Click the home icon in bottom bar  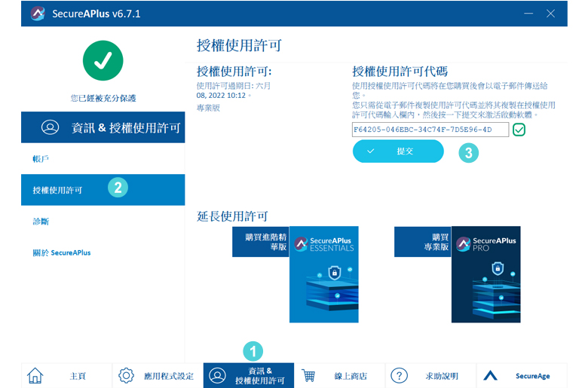click(35, 375)
